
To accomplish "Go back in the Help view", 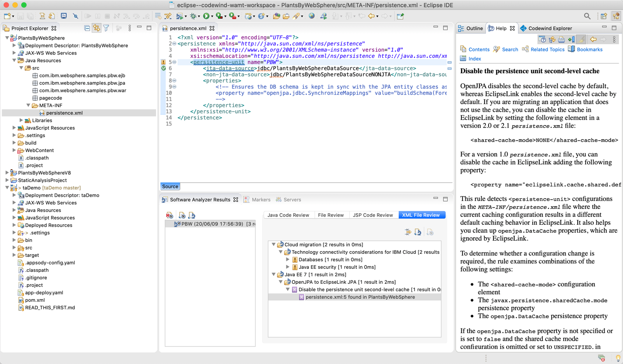I will click(x=593, y=40).
